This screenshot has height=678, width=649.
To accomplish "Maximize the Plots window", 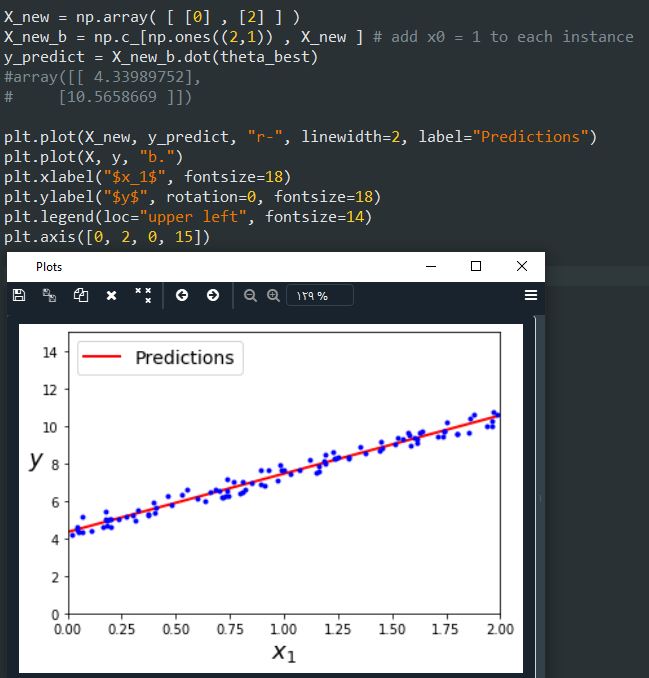I will (x=476, y=267).
